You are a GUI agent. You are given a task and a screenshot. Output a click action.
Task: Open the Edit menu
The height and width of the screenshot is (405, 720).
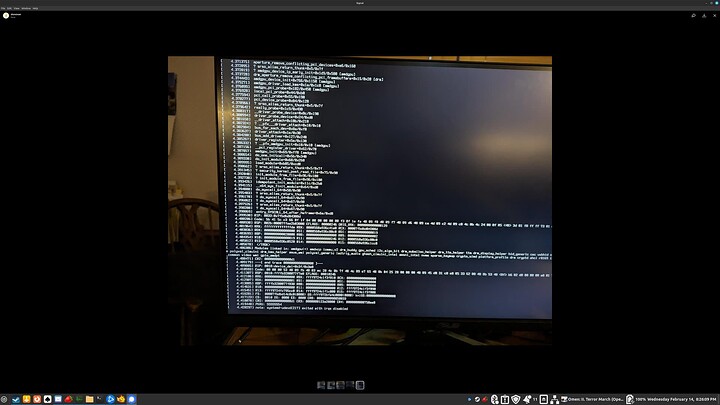pyautogui.click(x=9, y=8)
